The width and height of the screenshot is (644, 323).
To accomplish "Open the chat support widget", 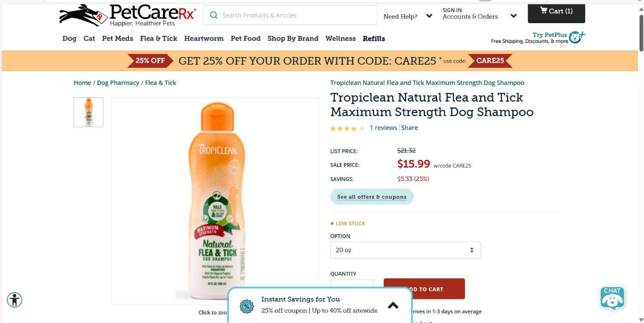I will [612, 298].
